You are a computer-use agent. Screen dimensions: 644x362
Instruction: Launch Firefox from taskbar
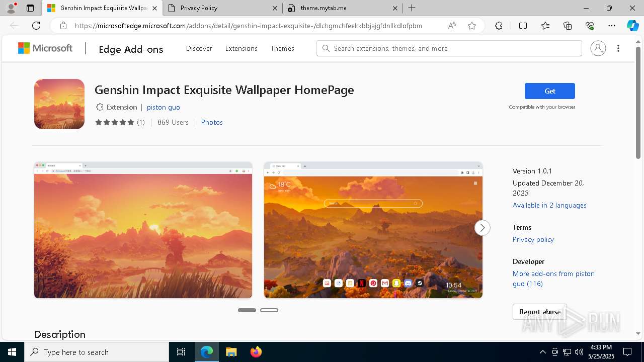(256, 352)
